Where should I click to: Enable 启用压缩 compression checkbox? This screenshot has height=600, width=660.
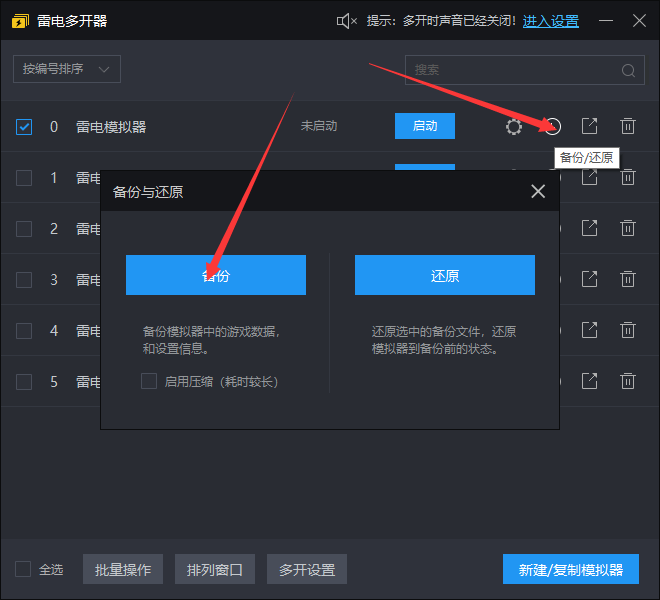tap(149, 381)
